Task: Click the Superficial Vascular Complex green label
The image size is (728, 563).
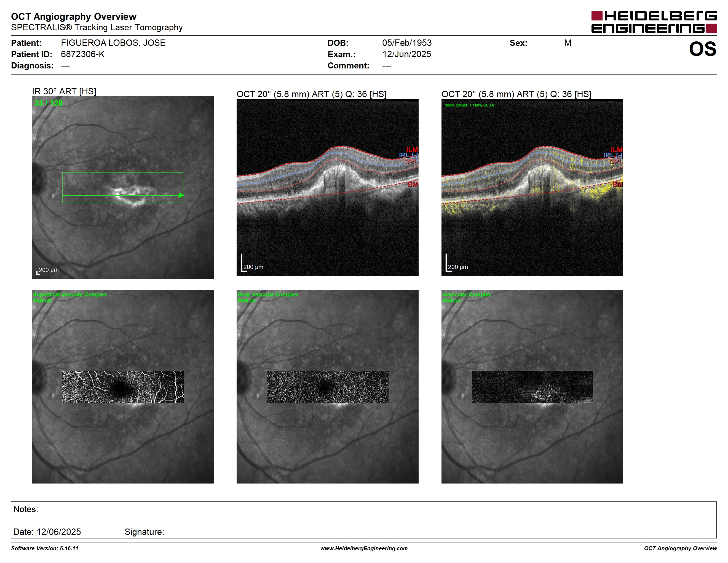Action: click(x=70, y=294)
